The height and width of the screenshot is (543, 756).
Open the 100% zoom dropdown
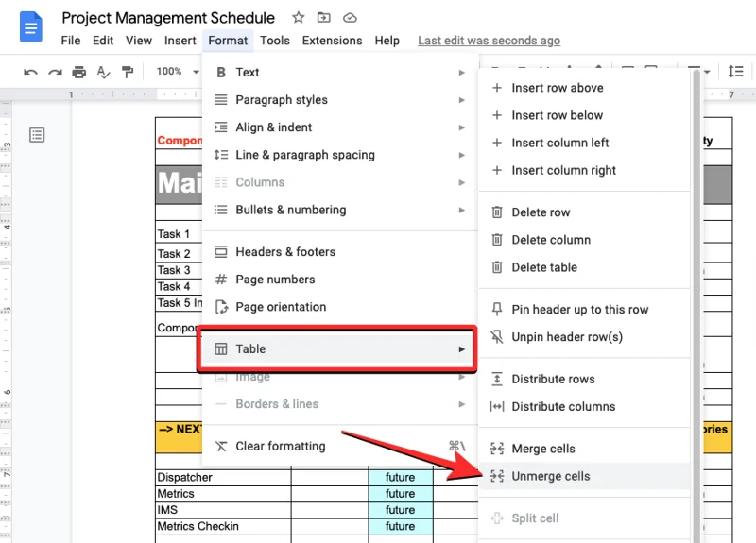tap(174, 72)
